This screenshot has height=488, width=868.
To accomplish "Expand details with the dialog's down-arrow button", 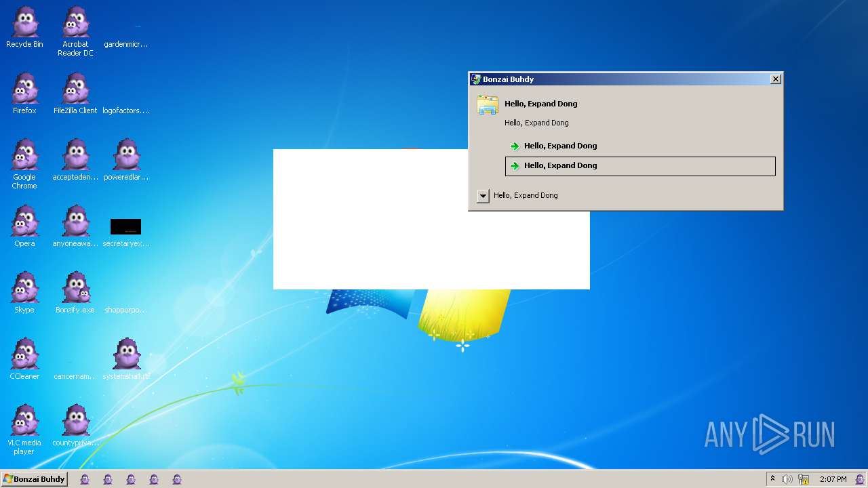I will (483, 196).
